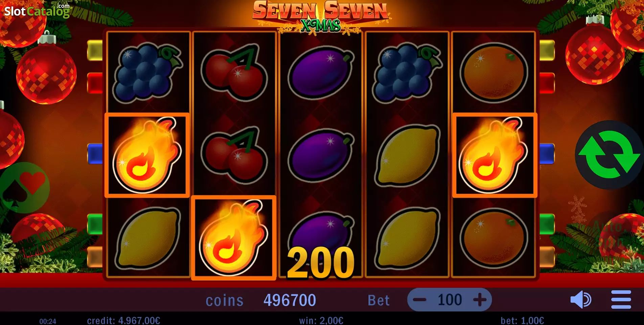Click the middle lemon on fourth reel
This screenshot has height=325, width=644.
click(x=407, y=155)
